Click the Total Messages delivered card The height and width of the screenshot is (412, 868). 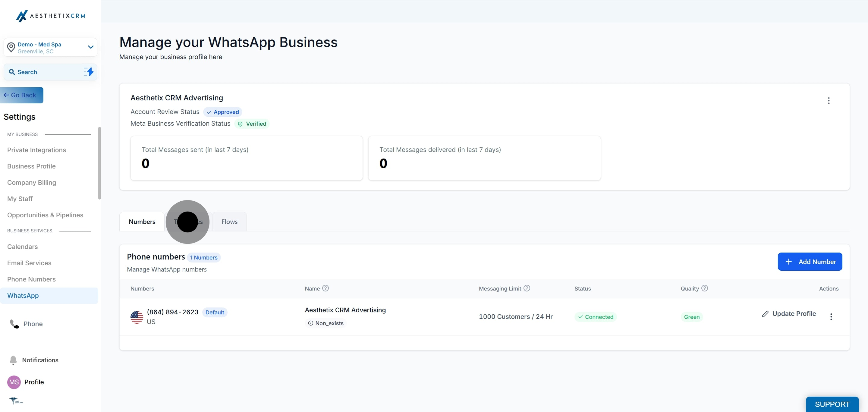485,158
